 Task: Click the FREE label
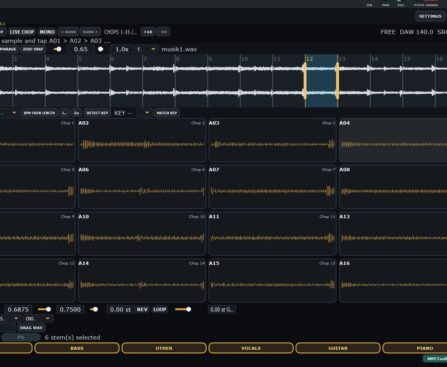pos(388,32)
